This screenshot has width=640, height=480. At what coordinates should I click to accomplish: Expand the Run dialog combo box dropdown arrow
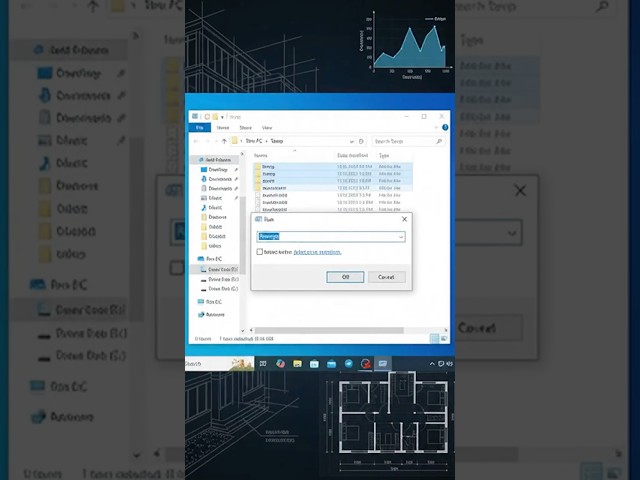(x=401, y=237)
